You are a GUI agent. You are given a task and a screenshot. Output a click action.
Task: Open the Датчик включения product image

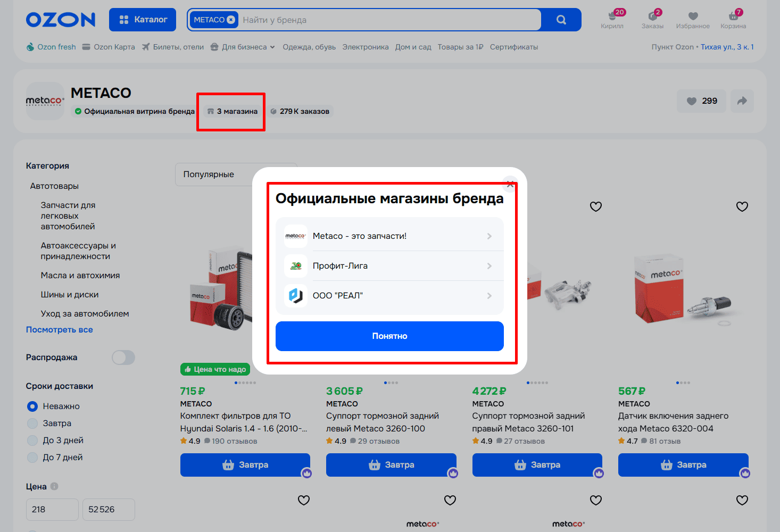683,290
